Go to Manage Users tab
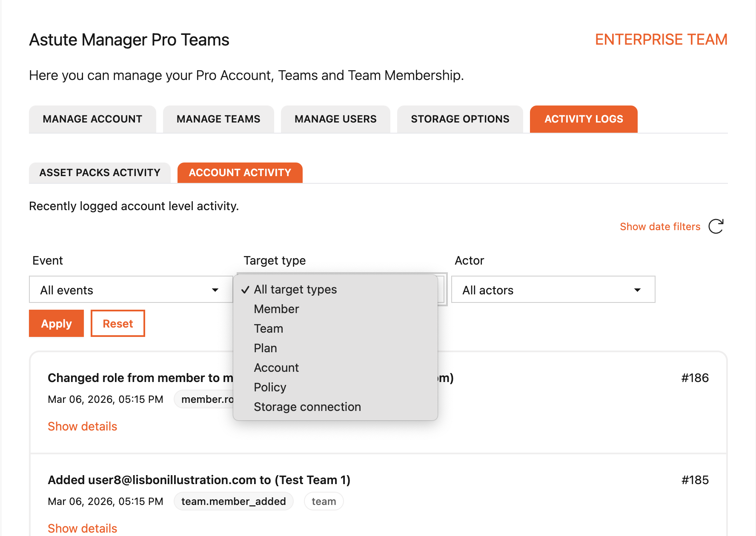 (335, 119)
